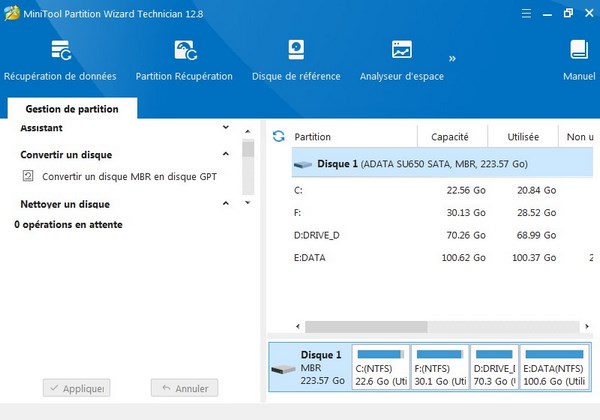600x420 pixels.
Task: Click the 100.37 Go used value
Action: [534, 258]
